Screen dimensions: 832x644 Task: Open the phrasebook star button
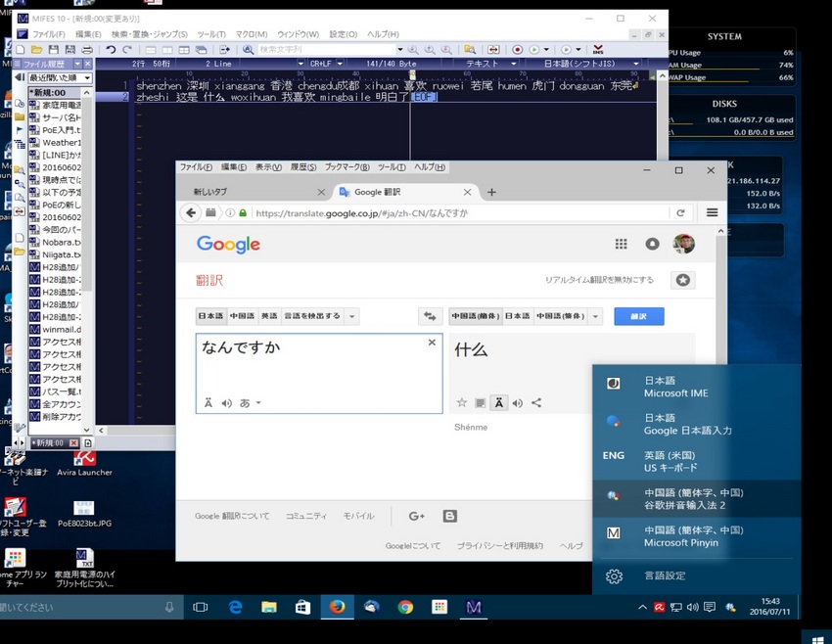tap(683, 280)
